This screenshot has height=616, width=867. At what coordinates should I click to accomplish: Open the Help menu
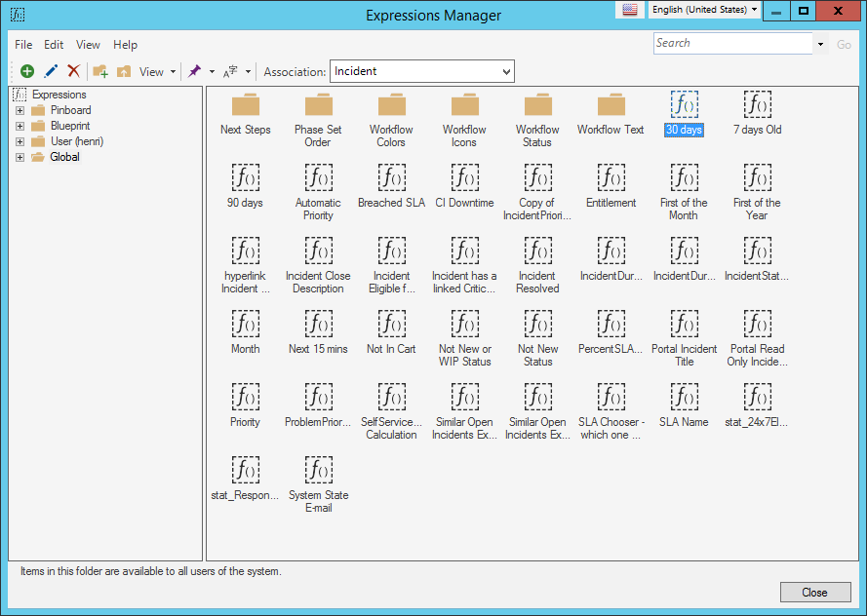[x=125, y=45]
